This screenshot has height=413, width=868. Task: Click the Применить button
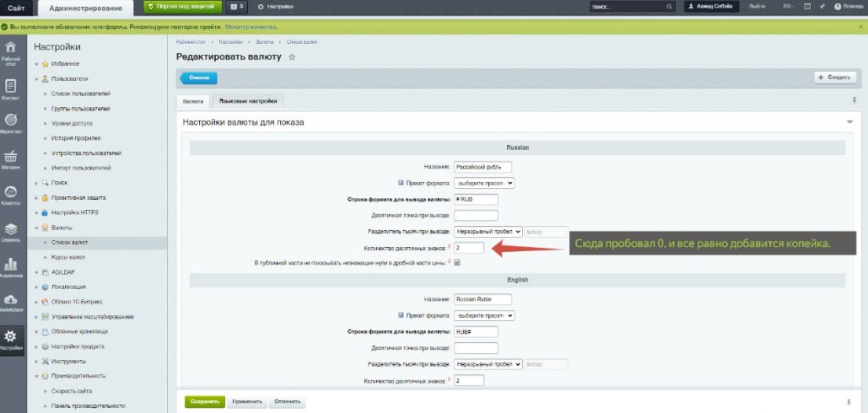coord(247,402)
